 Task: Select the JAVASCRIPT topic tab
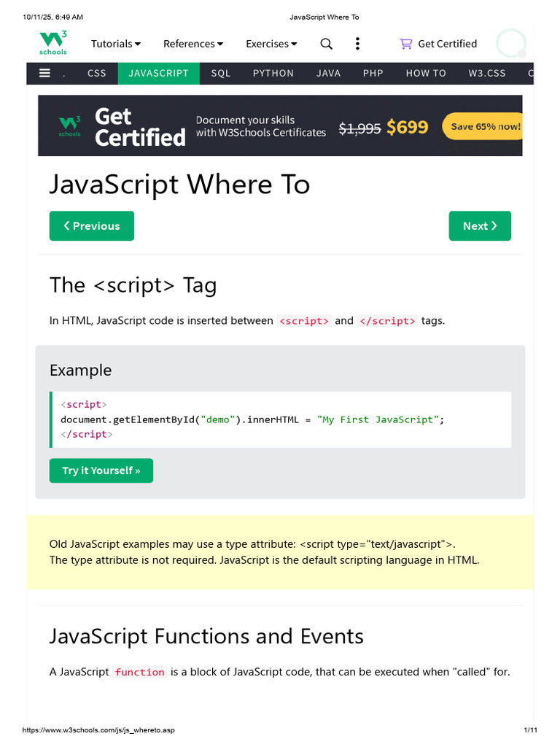(158, 74)
